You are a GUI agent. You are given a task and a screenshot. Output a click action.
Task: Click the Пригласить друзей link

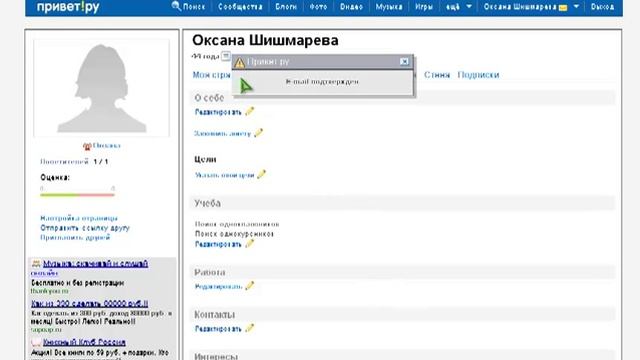click(x=75, y=237)
